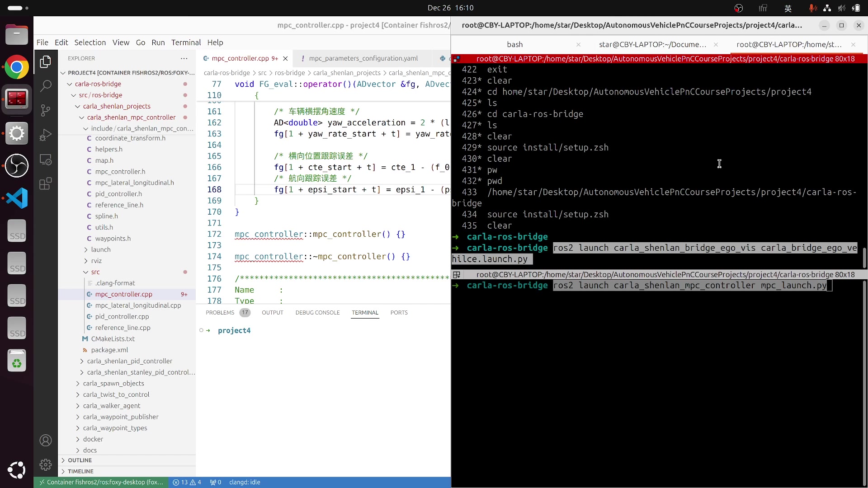Collapse the src folder containing mpc_controller.cpp
Image resolution: width=868 pixels, height=488 pixels.
[95, 272]
